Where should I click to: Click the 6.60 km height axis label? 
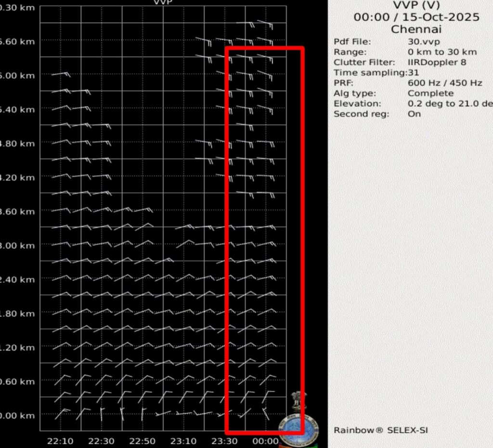coord(17,42)
